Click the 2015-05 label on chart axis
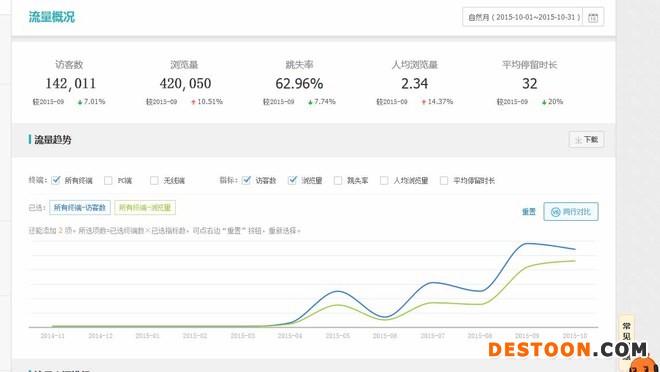Image resolution: width=660 pixels, height=372 pixels. (338, 336)
